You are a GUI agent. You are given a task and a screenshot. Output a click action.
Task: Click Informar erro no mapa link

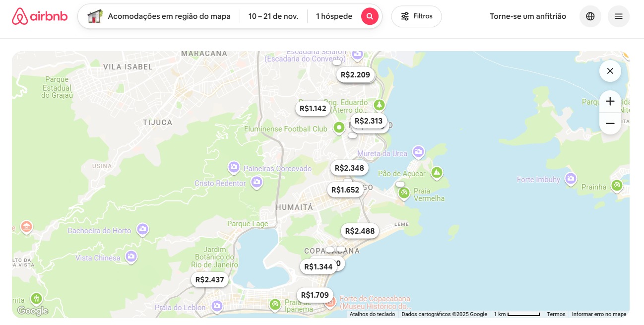click(599, 314)
